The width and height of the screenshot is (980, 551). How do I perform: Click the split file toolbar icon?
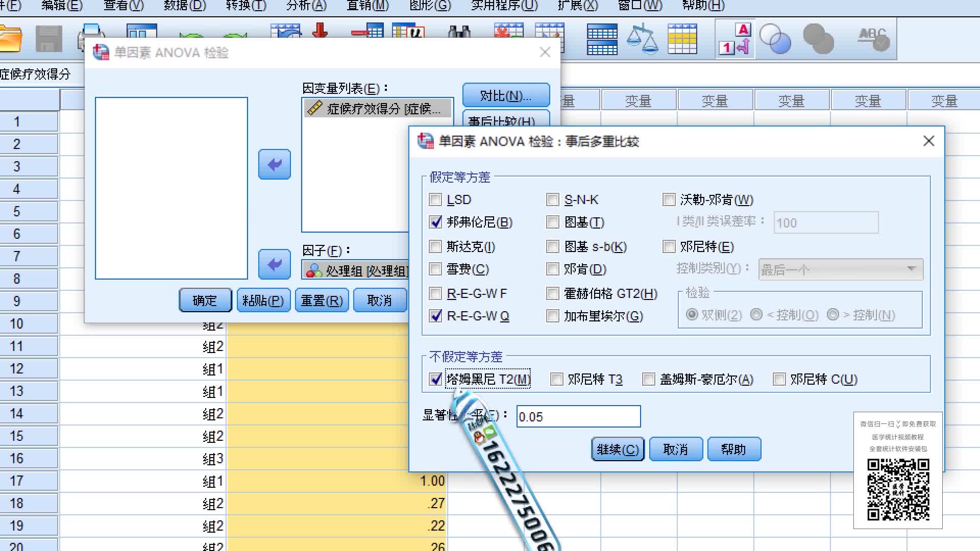[x=602, y=40]
